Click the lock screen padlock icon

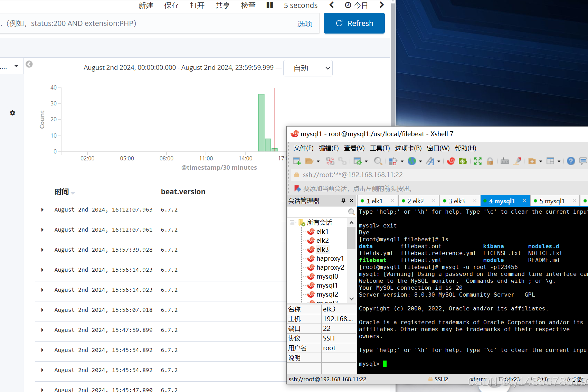click(x=490, y=161)
